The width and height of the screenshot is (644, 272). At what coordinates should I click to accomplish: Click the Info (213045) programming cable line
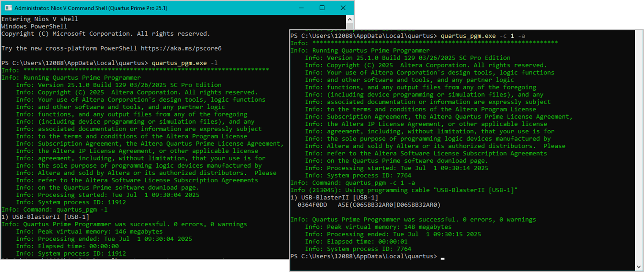pyautogui.click(x=404, y=190)
